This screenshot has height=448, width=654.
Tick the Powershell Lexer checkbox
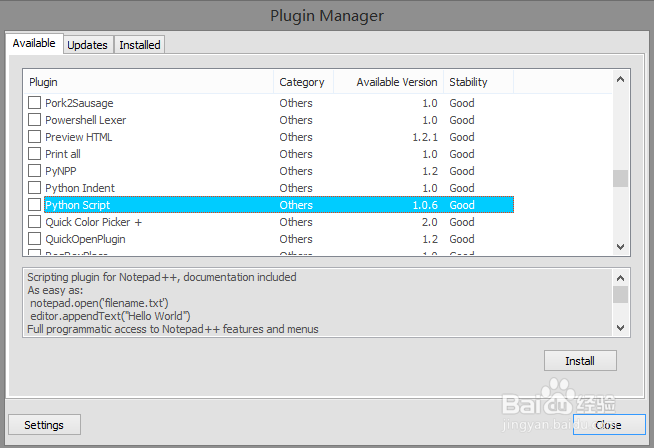pyautogui.click(x=34, y=120)
